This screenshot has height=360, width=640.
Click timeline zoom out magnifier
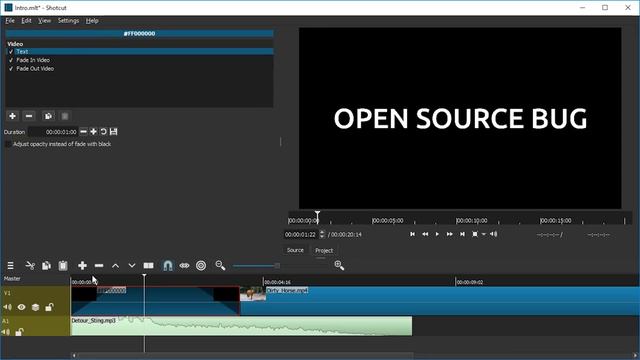point(220,266)
